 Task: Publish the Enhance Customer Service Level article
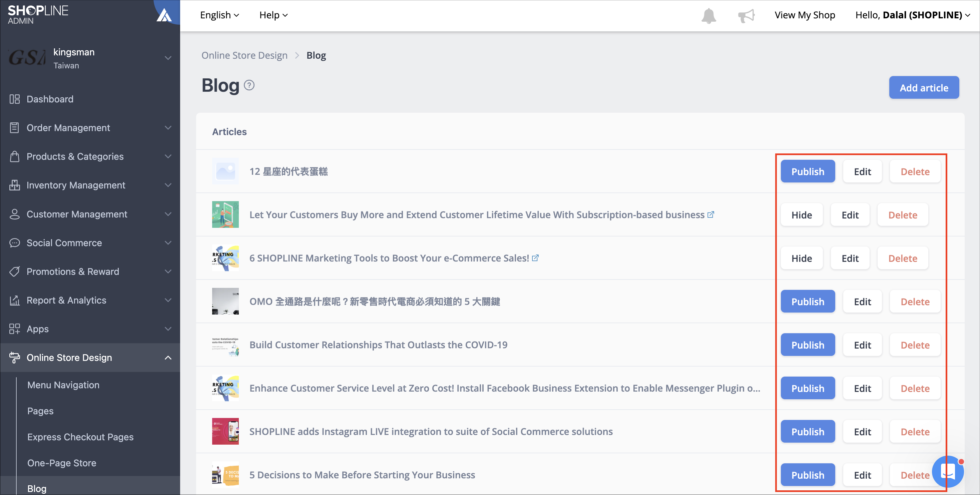coord(808,389)
